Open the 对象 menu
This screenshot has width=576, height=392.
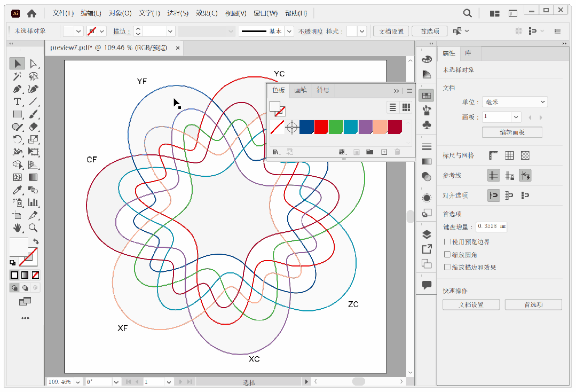tap(120, 13)
